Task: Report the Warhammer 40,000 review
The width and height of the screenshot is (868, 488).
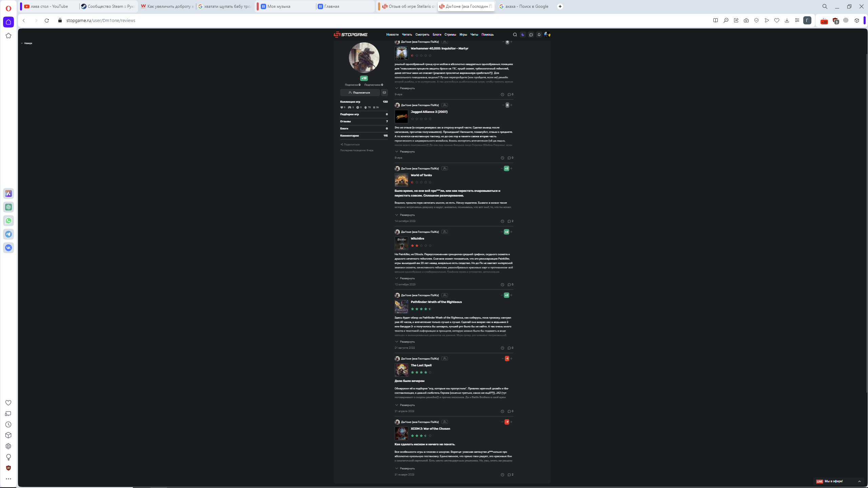Action: (x=502, y=95)
